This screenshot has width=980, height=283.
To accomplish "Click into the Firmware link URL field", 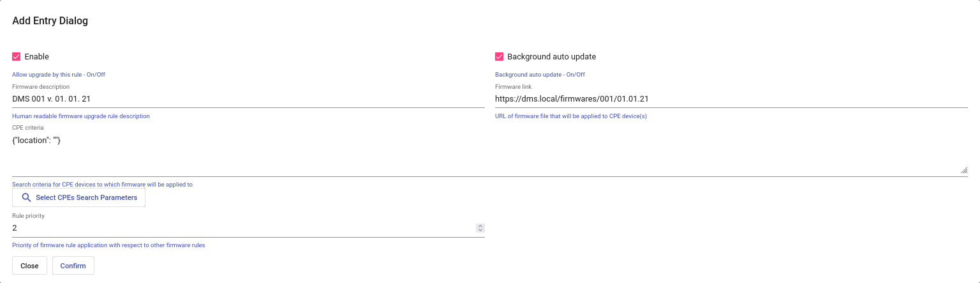I will [x=731, y=99].
